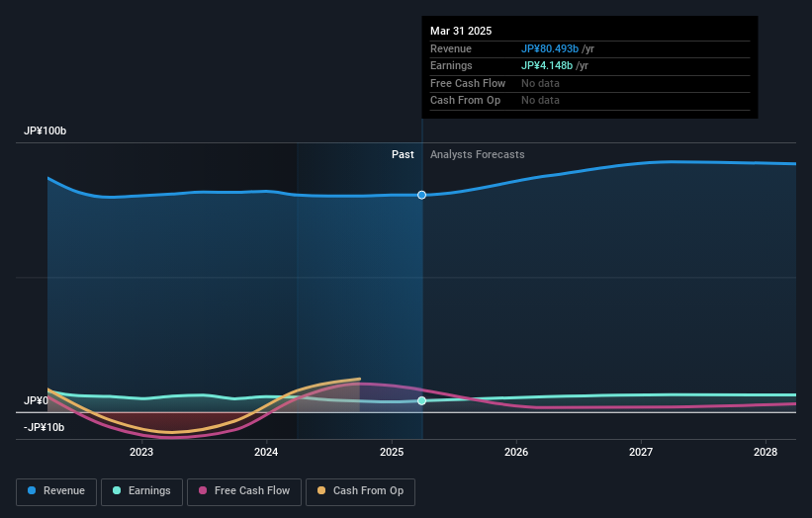Click the teal Earnings legend dot
This screenshot has width=812, height=518.
tap(117, 490)
